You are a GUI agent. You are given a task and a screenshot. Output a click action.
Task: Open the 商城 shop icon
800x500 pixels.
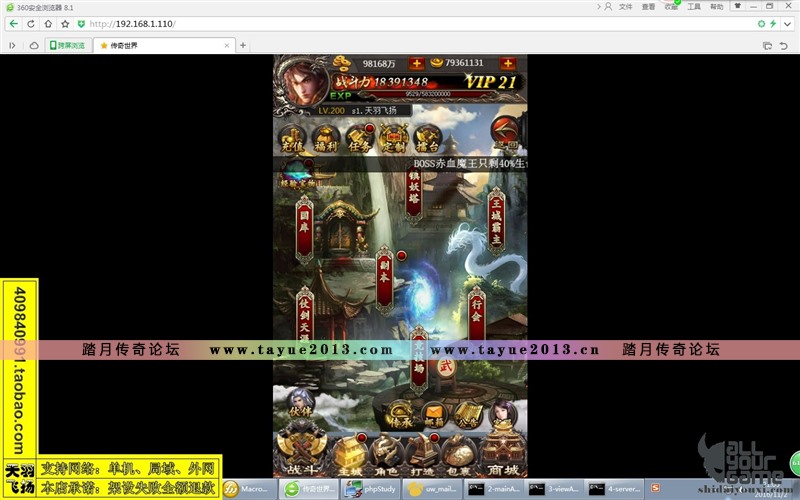coord(503,452)
